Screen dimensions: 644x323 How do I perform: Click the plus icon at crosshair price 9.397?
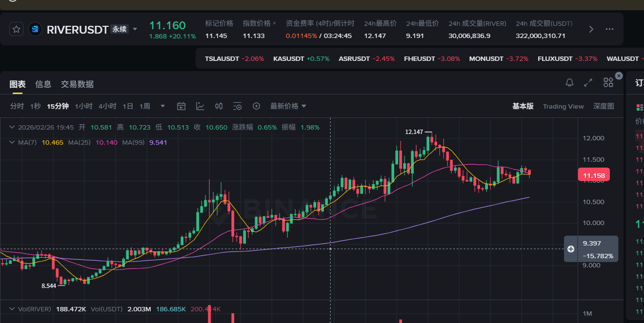click(571, 249)
